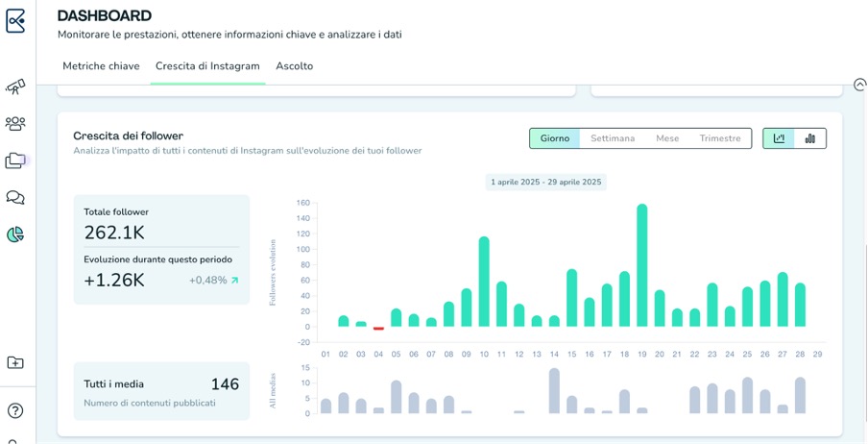Switch to the Ascolto tab
The height and width of the screenshot is (444, 868).
tap(294, 66)
